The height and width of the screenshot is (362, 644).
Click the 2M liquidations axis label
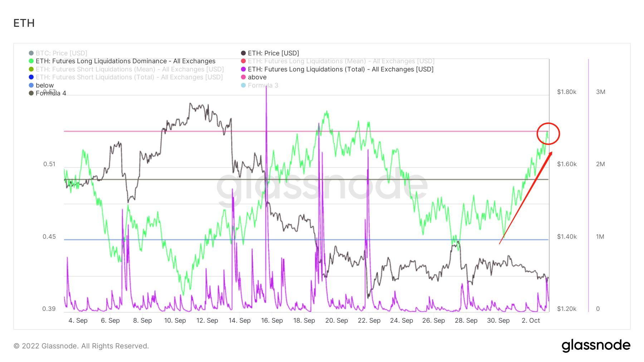tap(601, 164)
